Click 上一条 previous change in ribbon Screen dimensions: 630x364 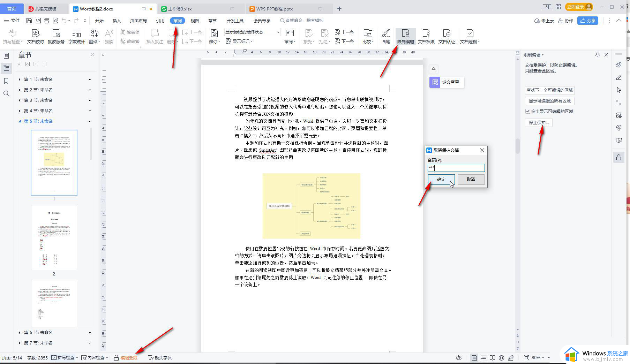coord(345,32)
